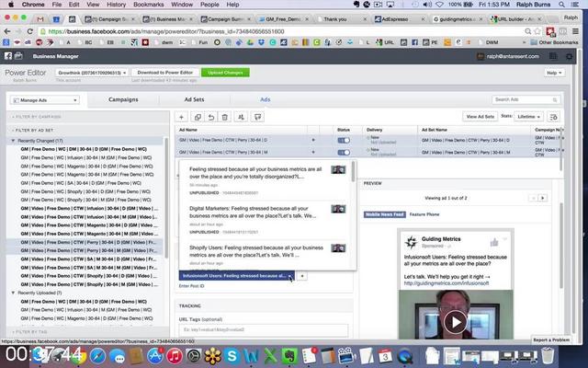This screenshot has height=368, width=588.
Task: Open the Lifetime stats dropdown
Action: 528,117
